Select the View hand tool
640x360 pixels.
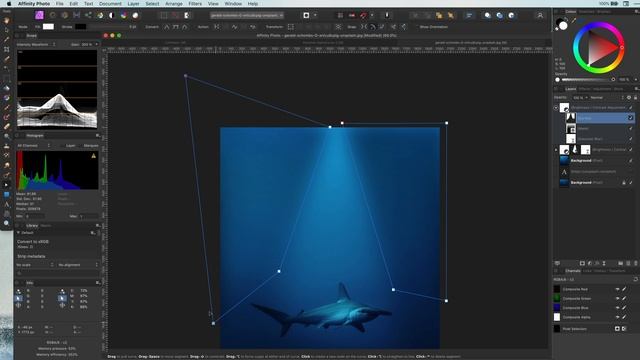(7, 20)
